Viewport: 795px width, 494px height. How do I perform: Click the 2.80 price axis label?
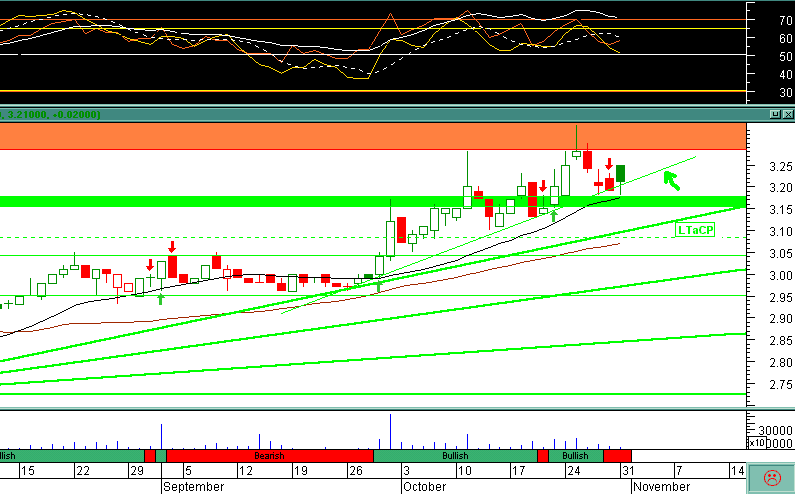click(781, 363)
